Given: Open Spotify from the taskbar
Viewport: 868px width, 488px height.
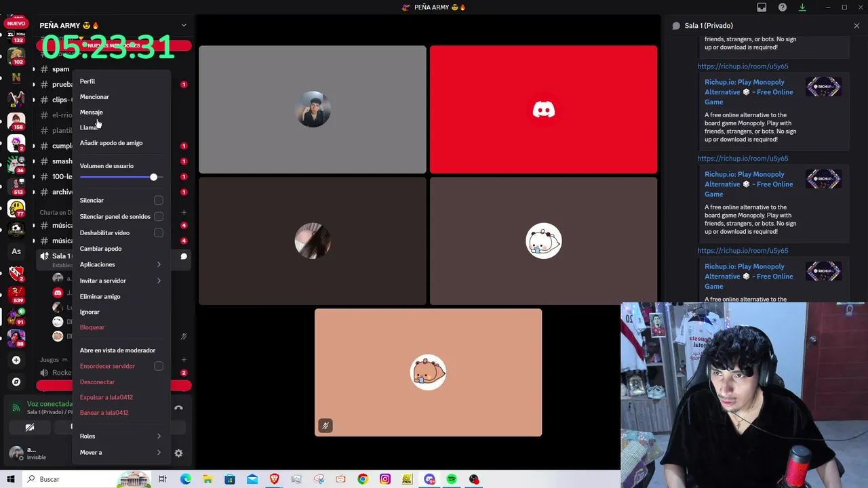Looking at the screenshot, I should click(x=452, y=479).
